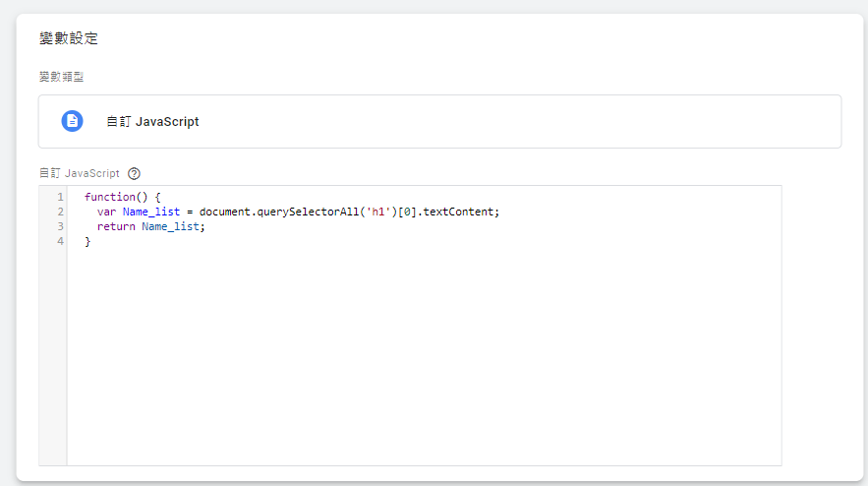The image size is (868, 486).
Task: Click textContent at end of line 2
Action: pos(458,212)
